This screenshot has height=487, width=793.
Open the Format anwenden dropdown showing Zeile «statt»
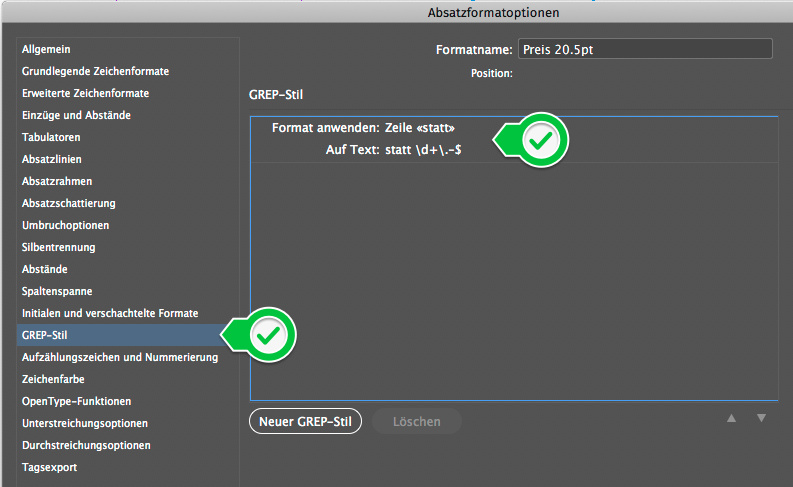coord(420,127)
